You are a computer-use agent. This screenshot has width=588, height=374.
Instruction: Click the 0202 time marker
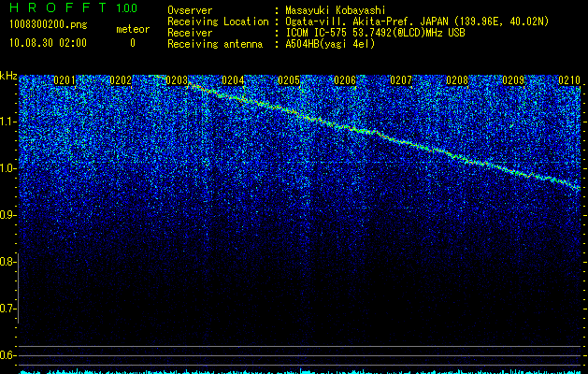(x=121, y=79)
